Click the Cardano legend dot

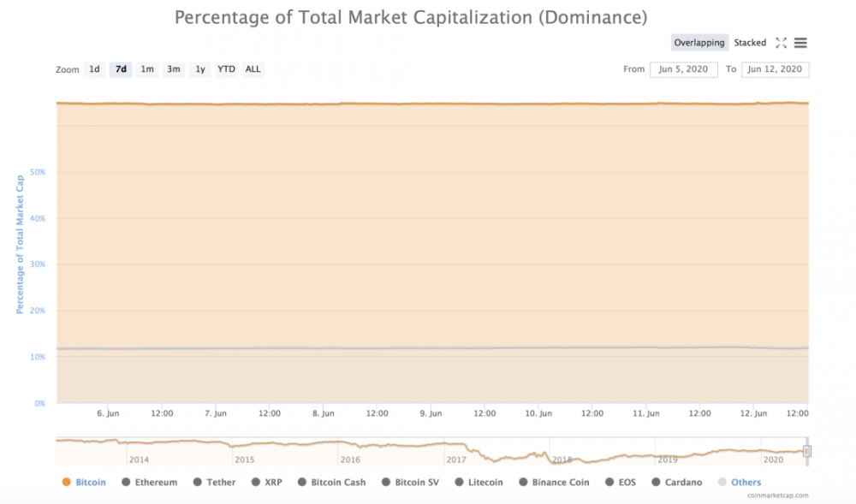656,483
